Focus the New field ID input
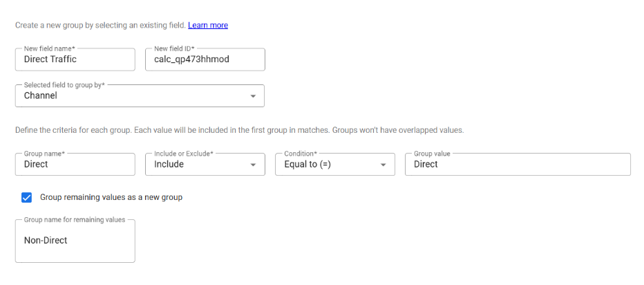This screenshot has width=644, height=285. tap(205, 59)
